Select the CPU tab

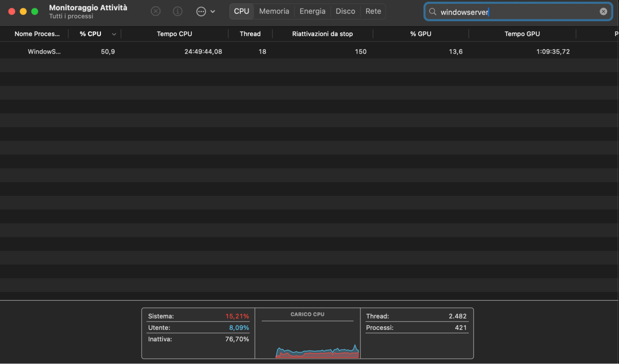[241, 11]
